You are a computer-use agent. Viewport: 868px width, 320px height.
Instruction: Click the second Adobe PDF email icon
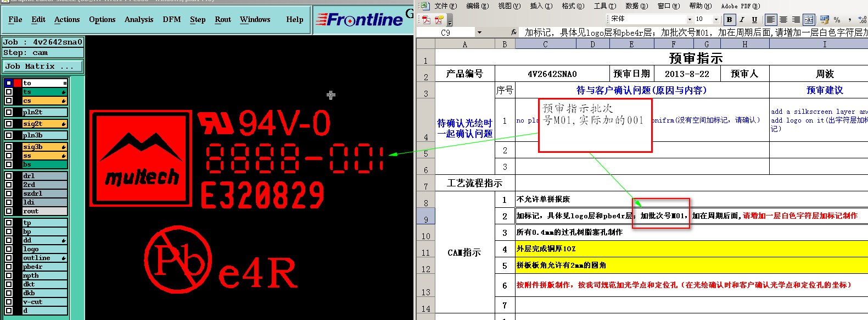(439, 20)
